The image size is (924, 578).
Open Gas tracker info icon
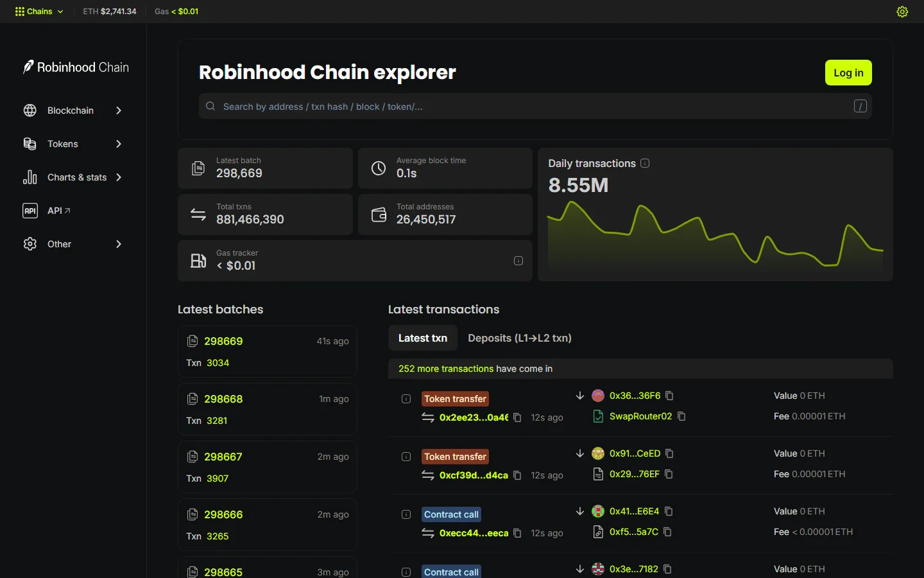(518, 261)
